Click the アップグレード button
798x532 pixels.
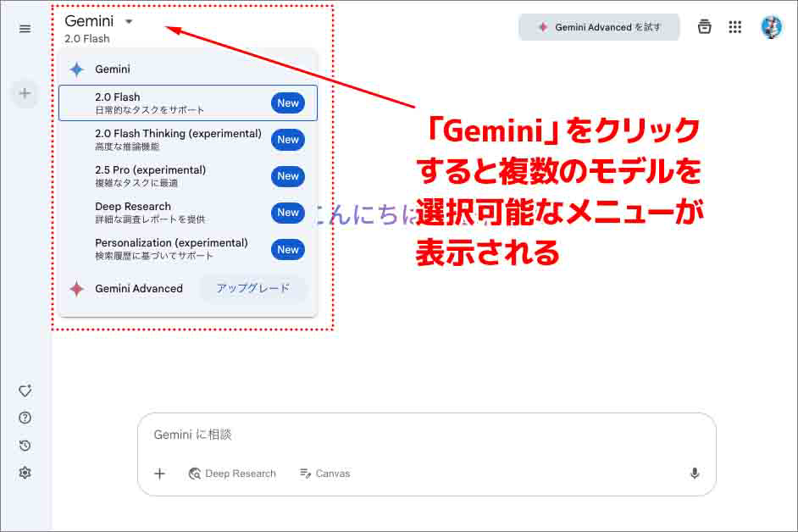pyautogui.click(x=253, y=288)
